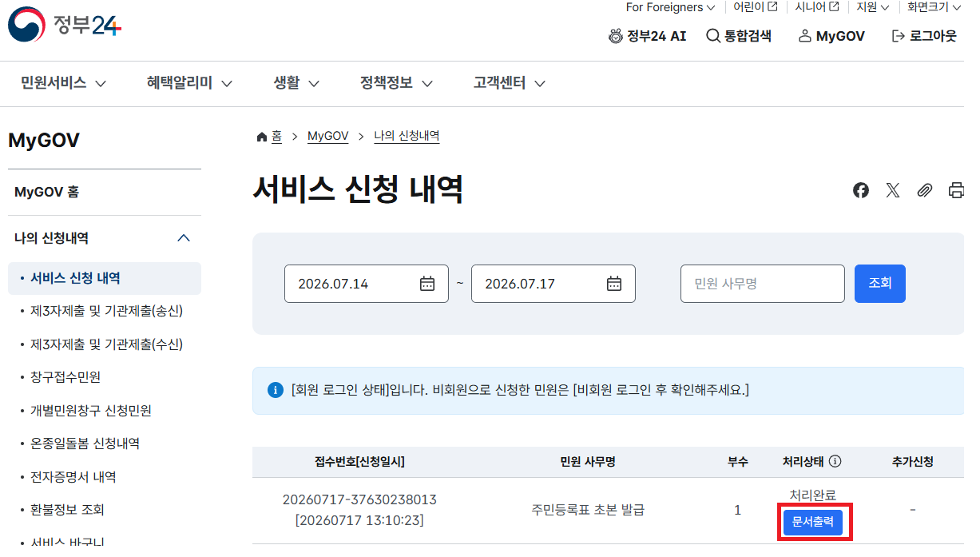Click the home icon in breadcrumb
The image size is (980, 557).
[x=261, y=137]
